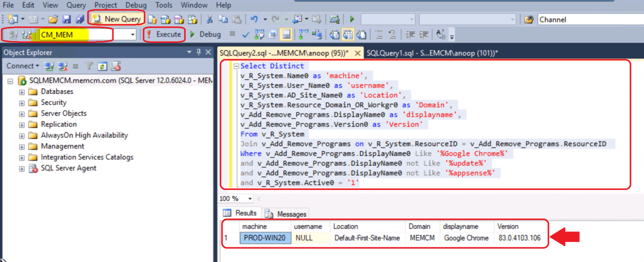The width and height of the screenshot is (644, 262).
Task: Click the Filter funnel icon in Object Explorer
Action: coord(89,66)
